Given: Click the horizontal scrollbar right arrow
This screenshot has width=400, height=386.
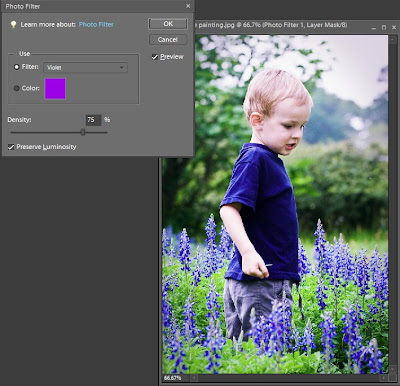Looking at the screenshot, I should pyautogui.click(x=384, y=378).
